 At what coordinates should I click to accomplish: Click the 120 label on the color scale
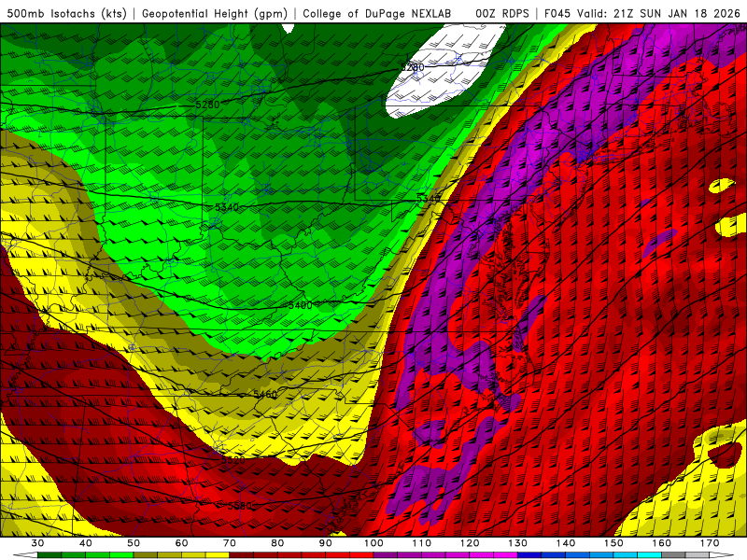pos(470,543)
